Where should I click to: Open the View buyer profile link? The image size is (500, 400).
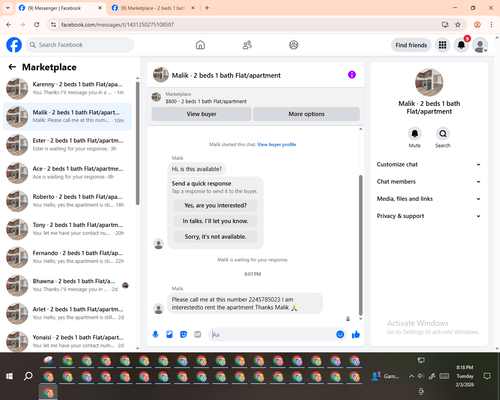coord(277,144)
